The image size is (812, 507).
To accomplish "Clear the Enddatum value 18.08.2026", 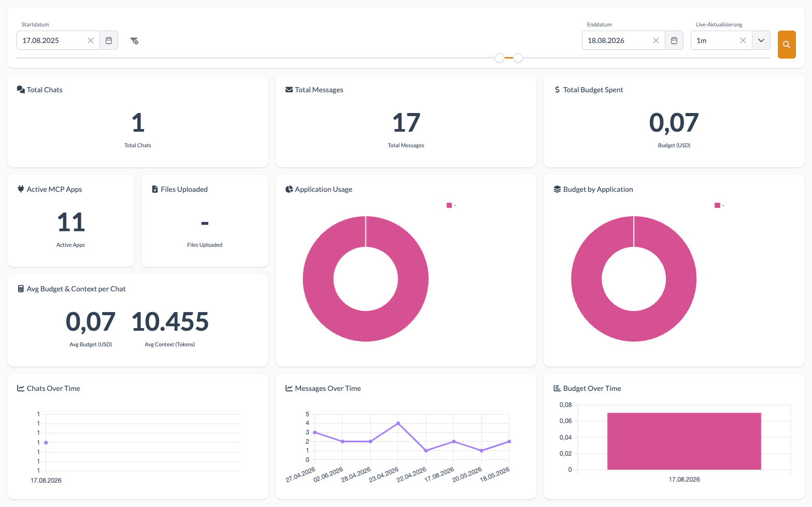I will (656, 40).
